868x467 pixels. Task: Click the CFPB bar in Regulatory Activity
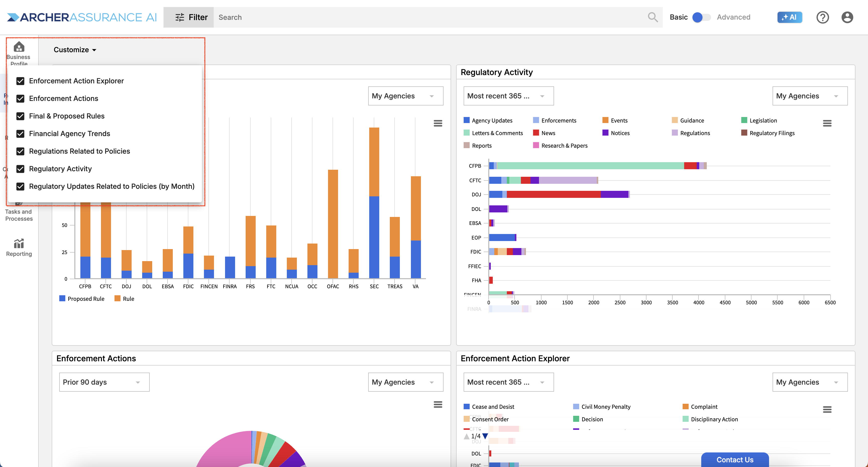pos(598,165)
